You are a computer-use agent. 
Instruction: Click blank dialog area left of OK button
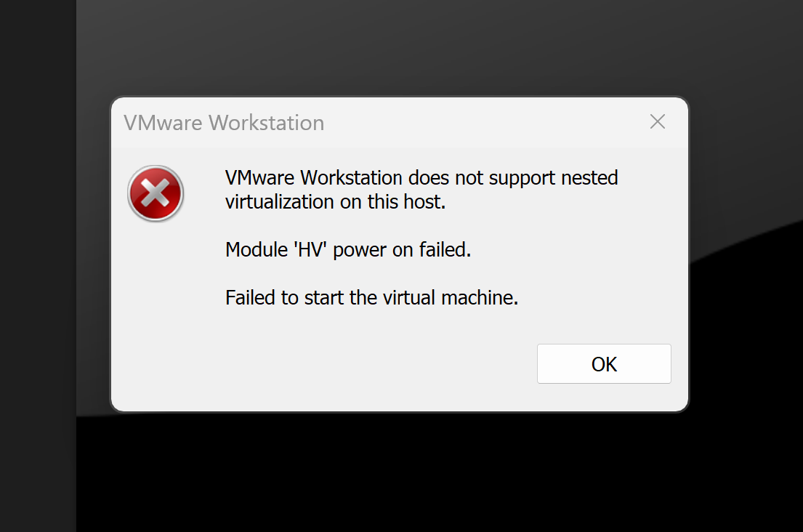coord(358,363)
